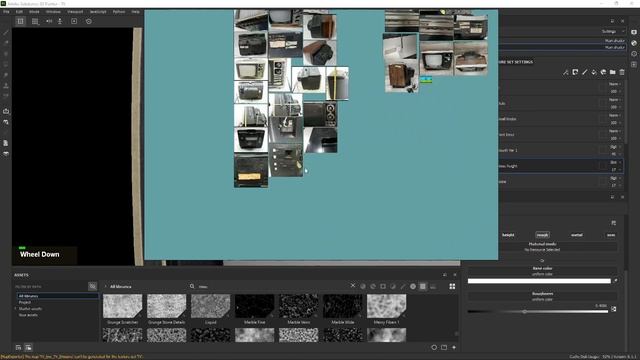Select the Eraser tool in left toolbar
The height and width of the screenshot is (360, 640).
[6, 43]
